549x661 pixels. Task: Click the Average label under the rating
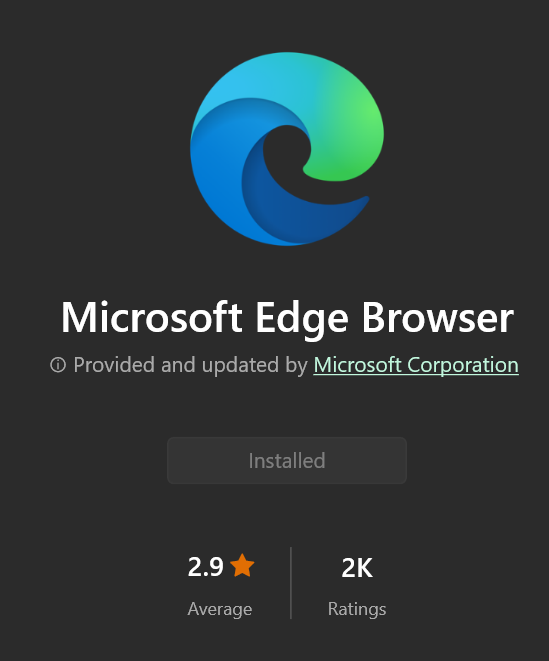(220, 609)
